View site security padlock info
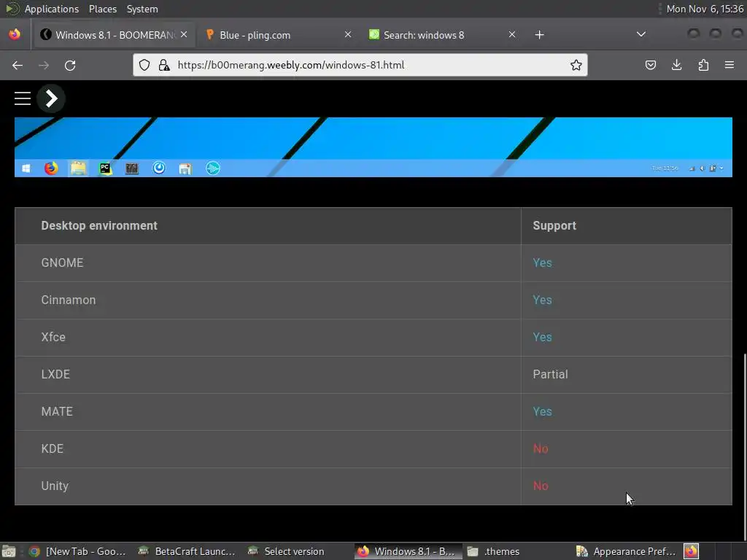This screenshot has height=560, width=747. click(164, 65)
